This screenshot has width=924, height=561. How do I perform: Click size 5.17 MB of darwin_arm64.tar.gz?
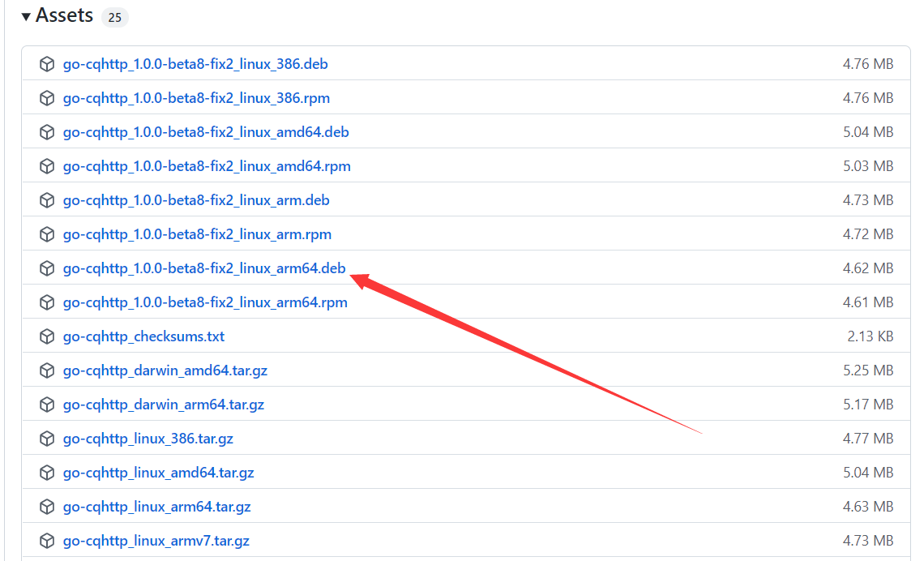(868, 405)
